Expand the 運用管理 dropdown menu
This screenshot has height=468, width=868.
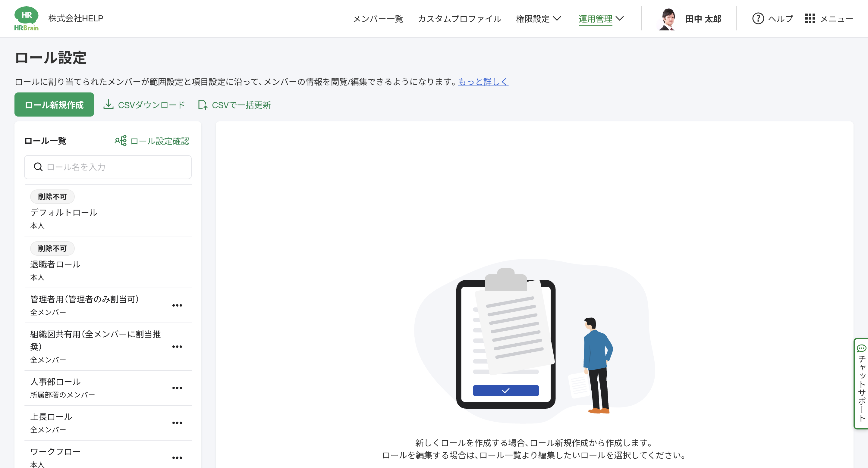[x=601, y=18]
